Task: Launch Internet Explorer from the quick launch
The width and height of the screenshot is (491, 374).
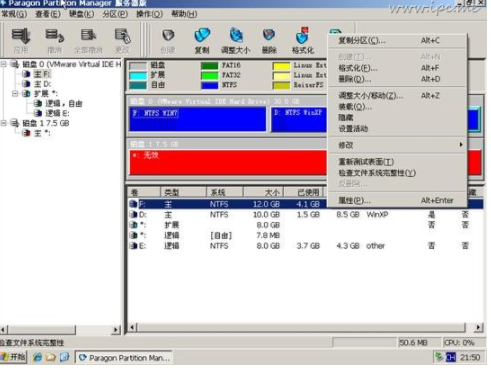Action: click(37, 357)
